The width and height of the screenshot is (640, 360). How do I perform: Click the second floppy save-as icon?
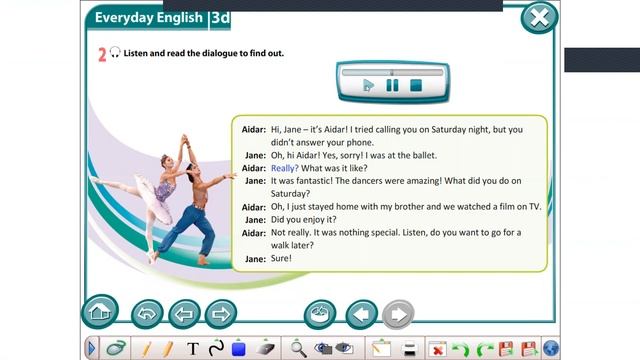529,349
